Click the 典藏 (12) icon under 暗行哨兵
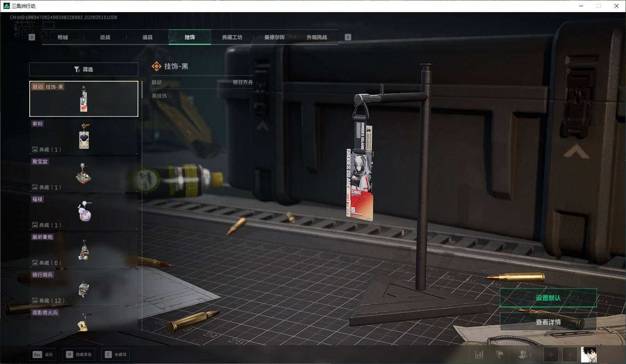This screenshot has width=626, height=364. tap(35, 300)
